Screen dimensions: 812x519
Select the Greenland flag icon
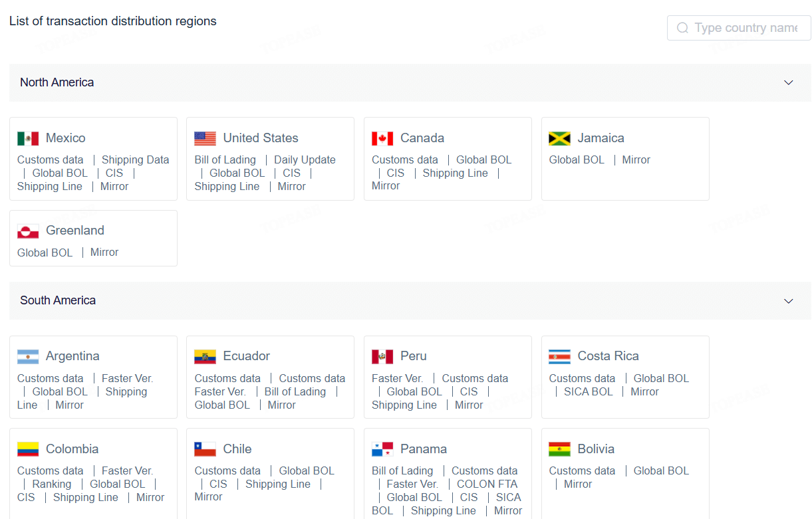(x=28, y=231)
